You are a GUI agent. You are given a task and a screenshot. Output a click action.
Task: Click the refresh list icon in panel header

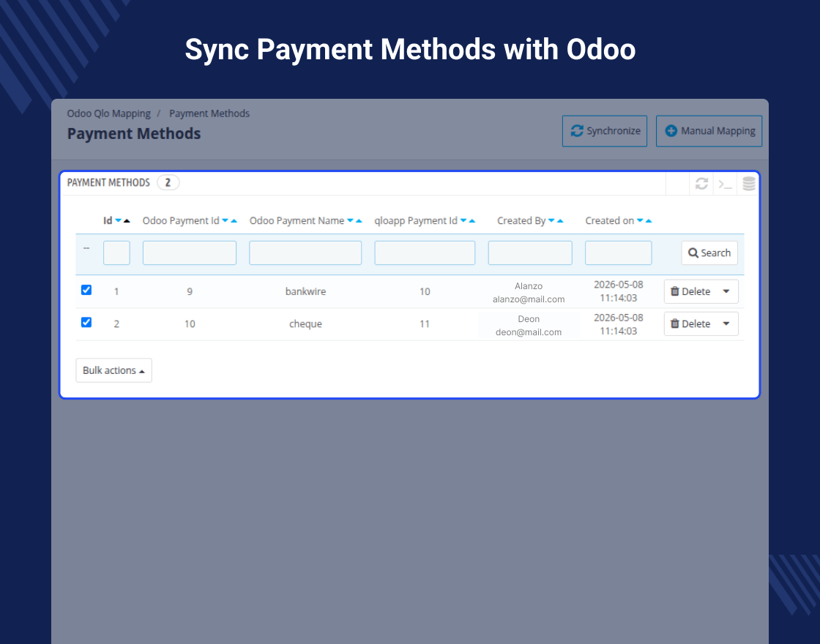coord(701,184)
